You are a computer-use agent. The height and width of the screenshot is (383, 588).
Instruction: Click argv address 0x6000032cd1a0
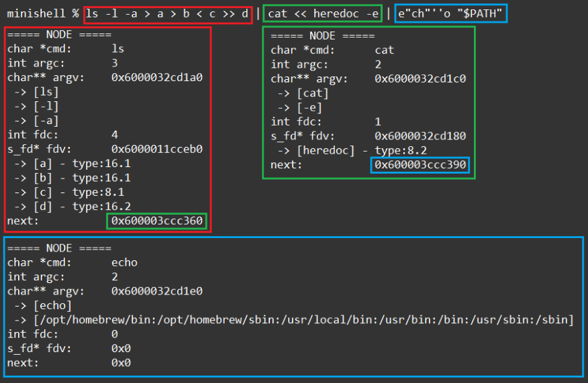(156, 78)
